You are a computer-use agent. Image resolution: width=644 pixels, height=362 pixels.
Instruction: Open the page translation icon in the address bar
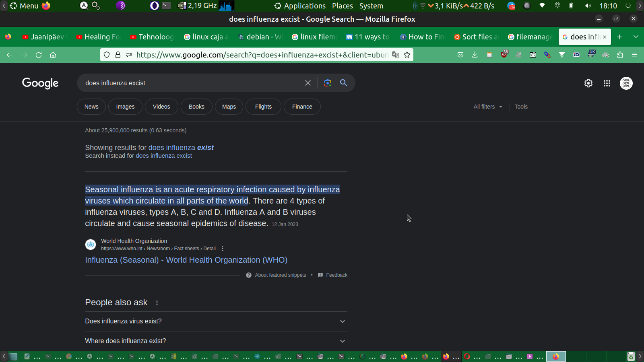[396, 55]
